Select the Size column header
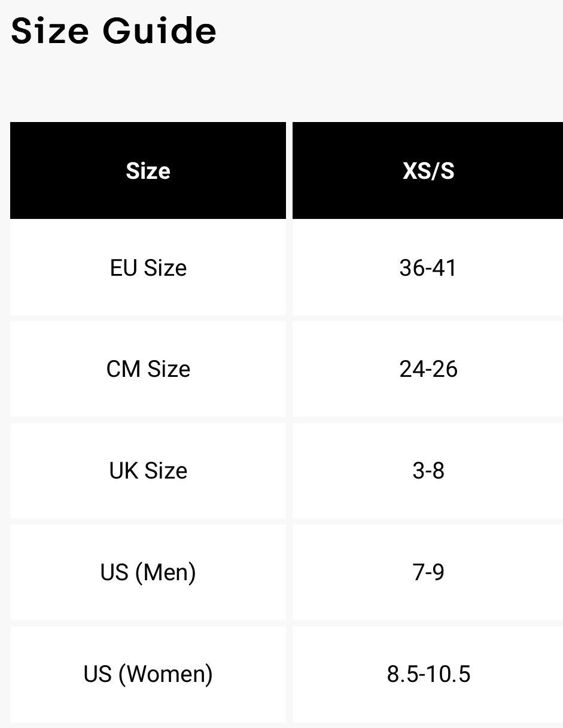 pyautogui.click(x=148, y=171)
